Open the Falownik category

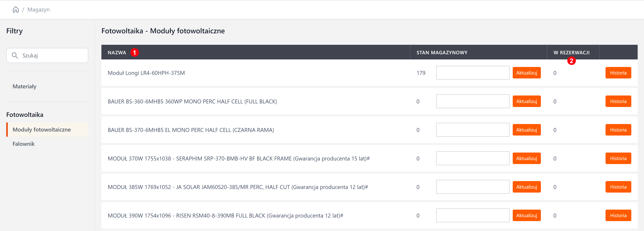tap(24, 144)
